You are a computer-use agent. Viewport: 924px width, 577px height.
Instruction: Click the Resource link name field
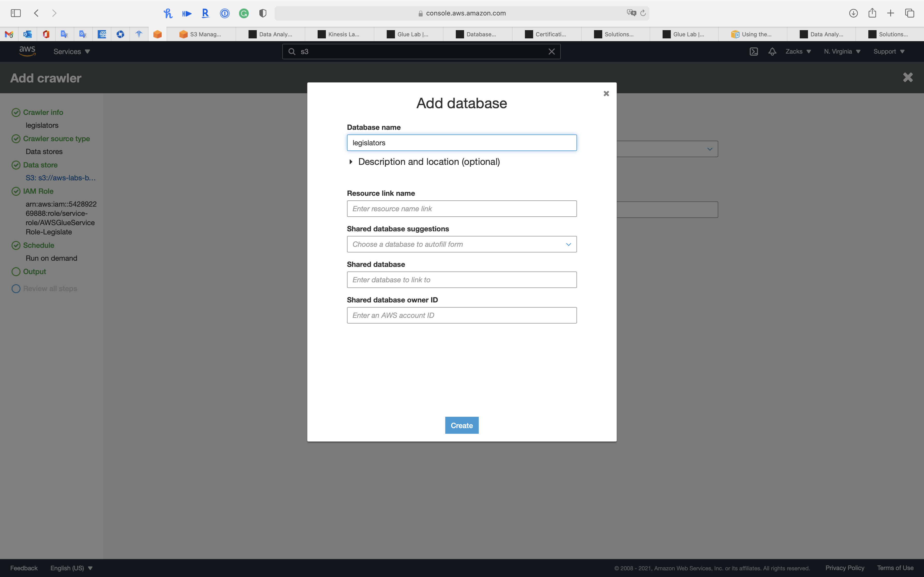click(x=461, y=209)
